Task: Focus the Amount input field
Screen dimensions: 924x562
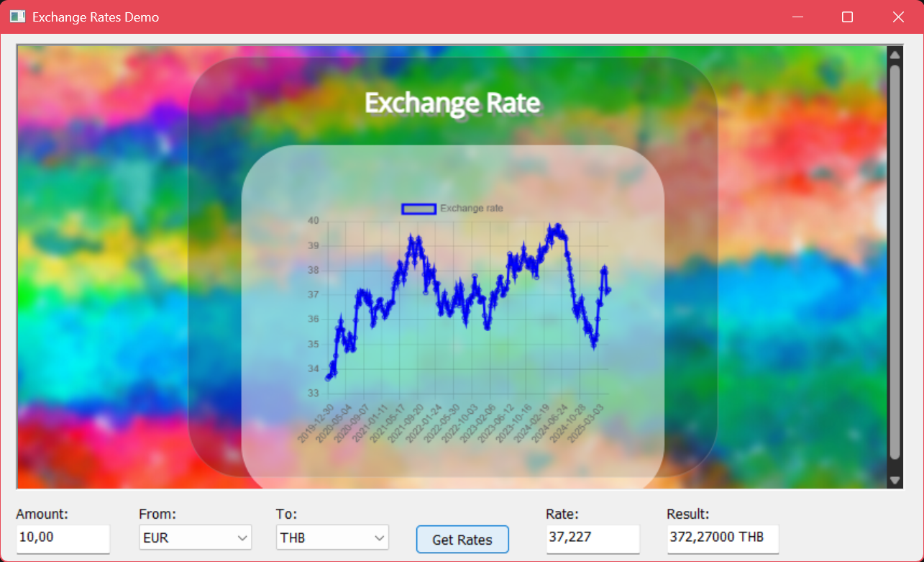Action: pyautogui.click(x=63, y=538)
